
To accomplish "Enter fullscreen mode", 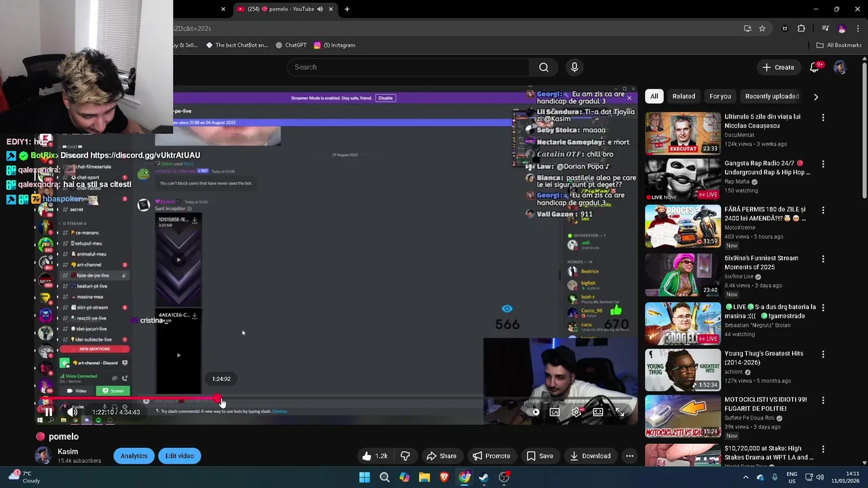I will click(620, 412).
